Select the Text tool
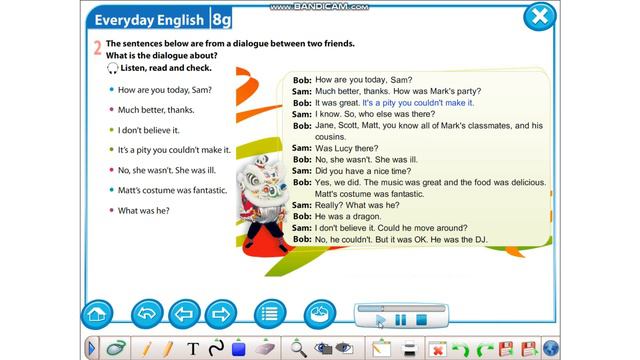The image size is (640, 360). click(x=193, y=349)
